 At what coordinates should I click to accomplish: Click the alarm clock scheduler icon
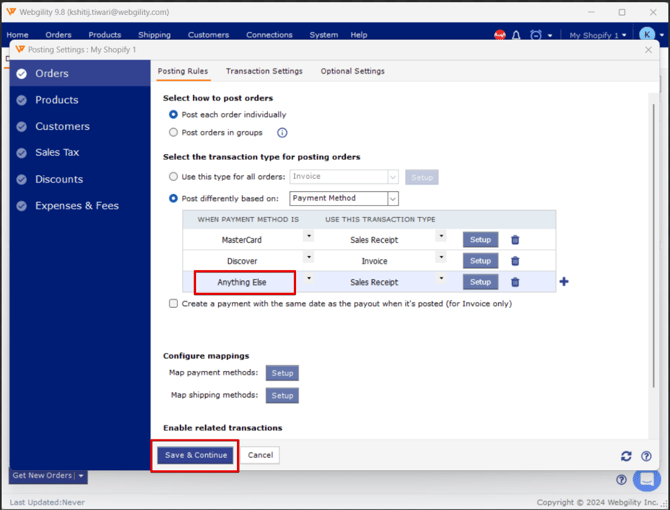click(536, 35)
